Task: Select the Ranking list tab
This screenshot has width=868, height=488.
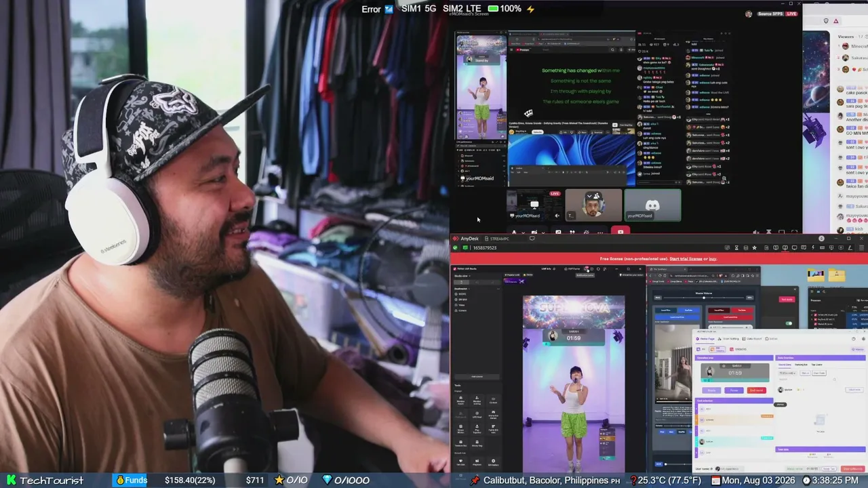Action: point(801,365)
